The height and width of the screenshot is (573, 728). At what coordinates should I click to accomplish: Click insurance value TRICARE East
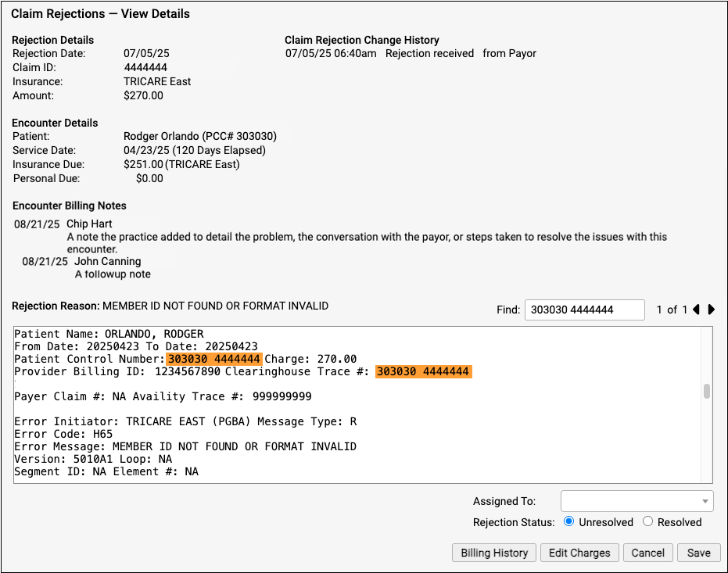[x=157, y=81]
